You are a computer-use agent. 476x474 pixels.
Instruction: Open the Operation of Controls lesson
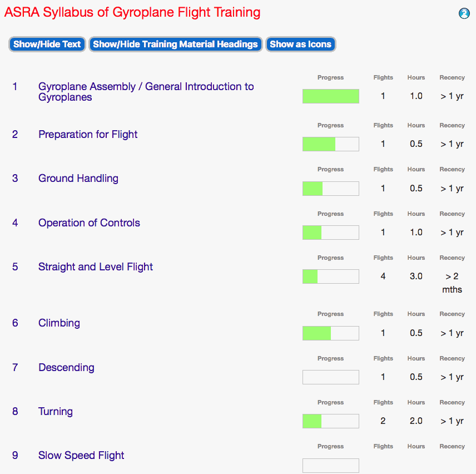pos(89,223)
